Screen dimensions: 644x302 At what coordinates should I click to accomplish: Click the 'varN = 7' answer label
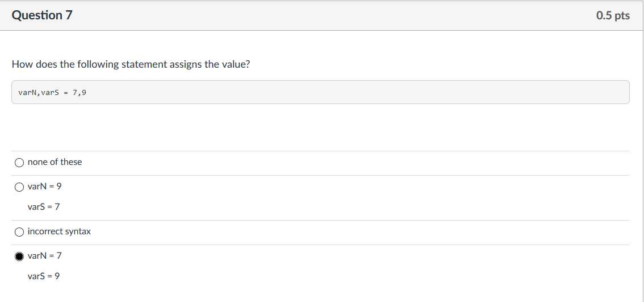pos(44,255)
